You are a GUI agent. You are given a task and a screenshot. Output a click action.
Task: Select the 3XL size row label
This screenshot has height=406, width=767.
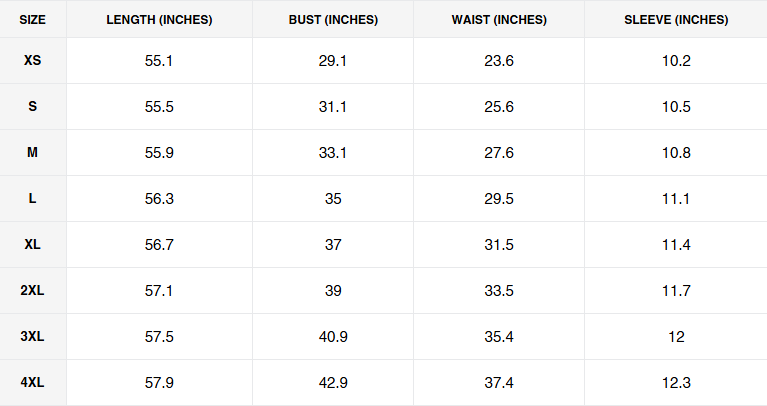[x=33, y=337]
